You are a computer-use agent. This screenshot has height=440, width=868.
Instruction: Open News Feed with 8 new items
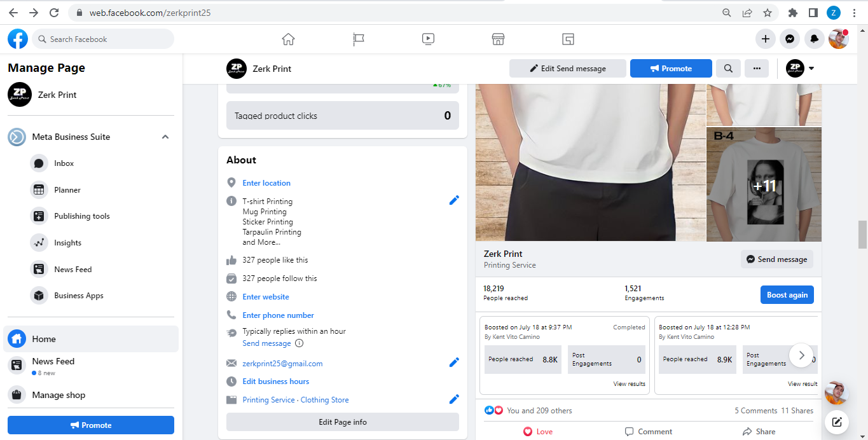pyautogui.click(x=91, y=366)
